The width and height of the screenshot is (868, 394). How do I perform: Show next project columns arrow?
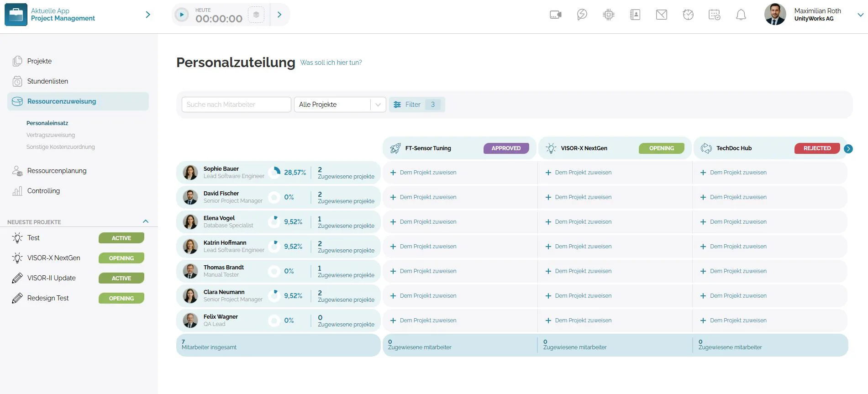click(x=848, y=149)
